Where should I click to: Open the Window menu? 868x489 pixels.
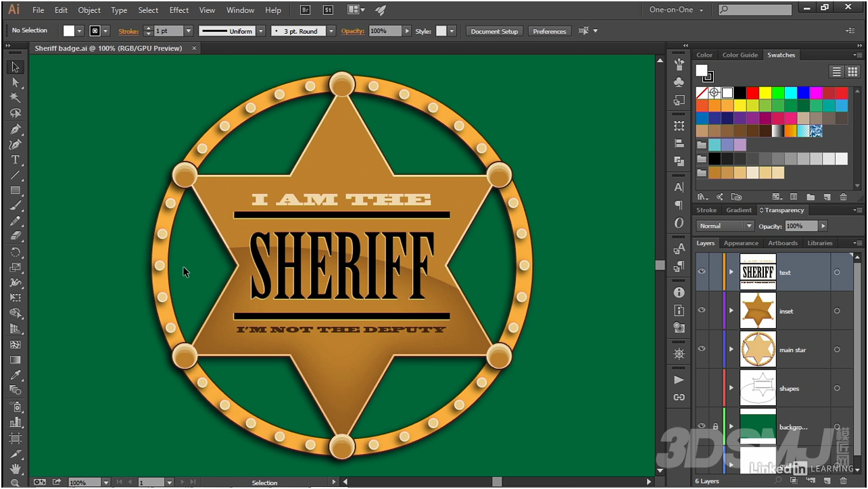(240, 10)
